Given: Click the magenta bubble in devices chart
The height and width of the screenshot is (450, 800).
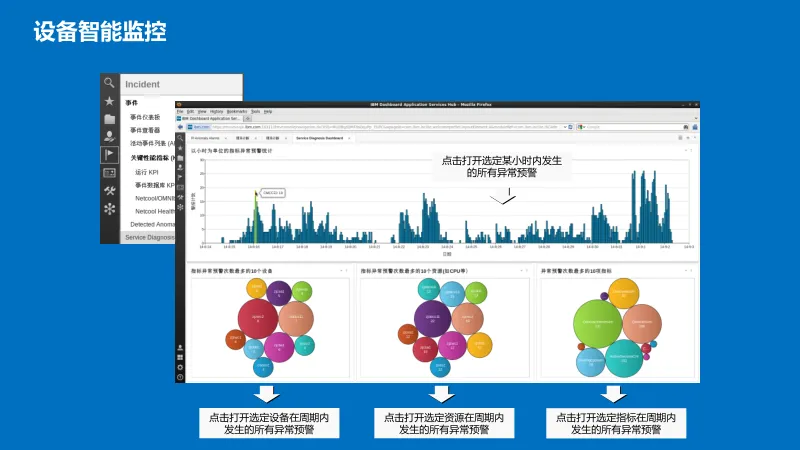Looking at the screenshot, I should (279, 346).
